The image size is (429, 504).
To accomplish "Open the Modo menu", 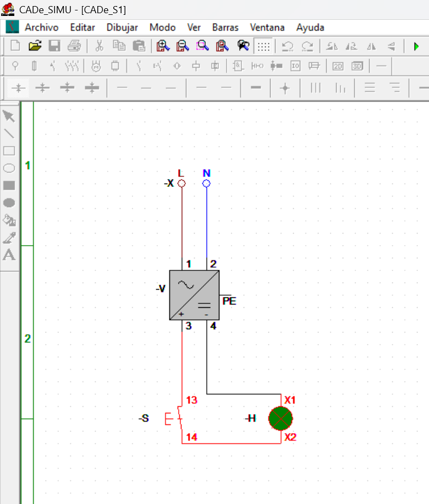I will pyautogui.click(x=162, y=27).
